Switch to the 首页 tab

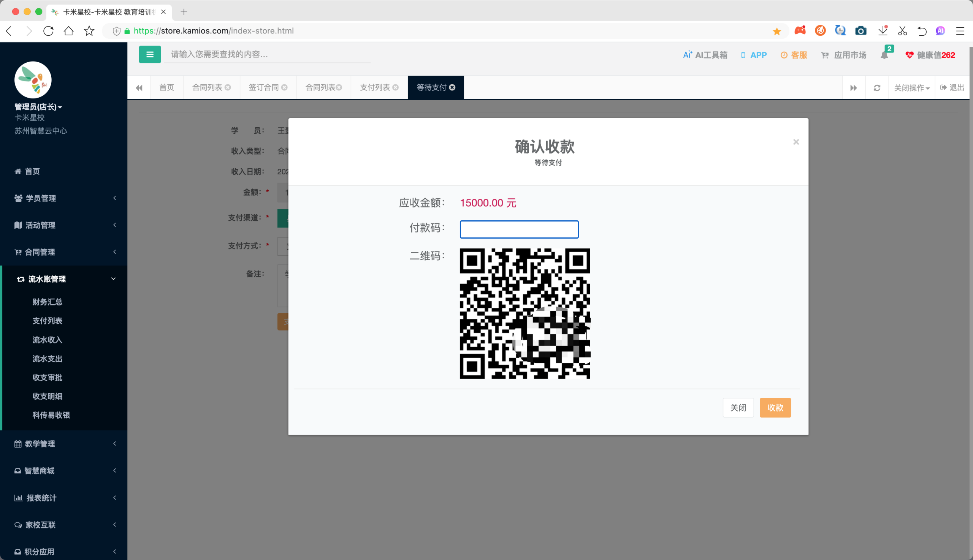pos(166,87)
